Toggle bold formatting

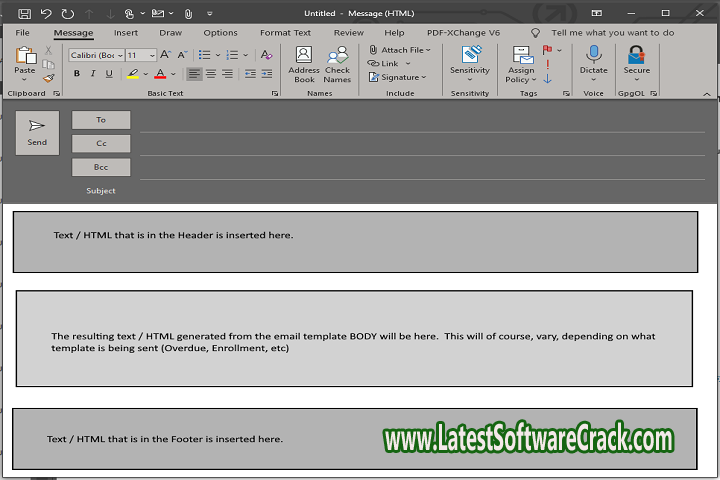pyautogui.click(x=77, y=74)
